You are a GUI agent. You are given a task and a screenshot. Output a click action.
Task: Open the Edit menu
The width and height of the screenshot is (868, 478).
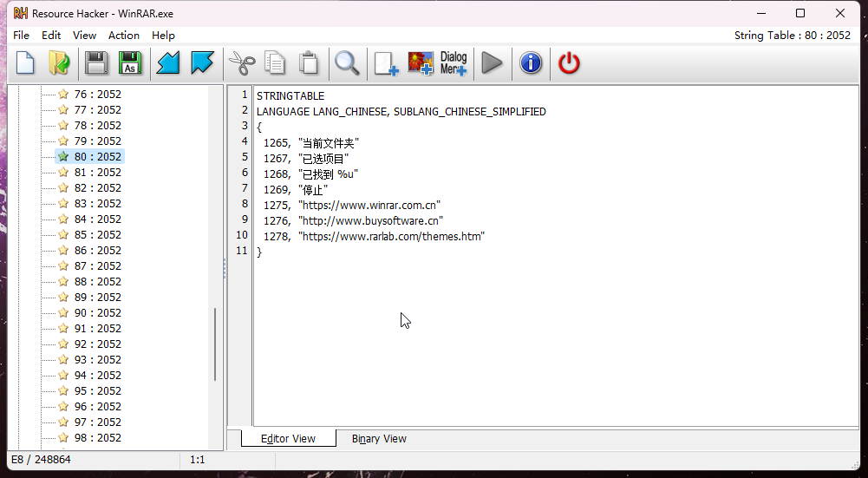pyautogui.click(x=51, y=35)
